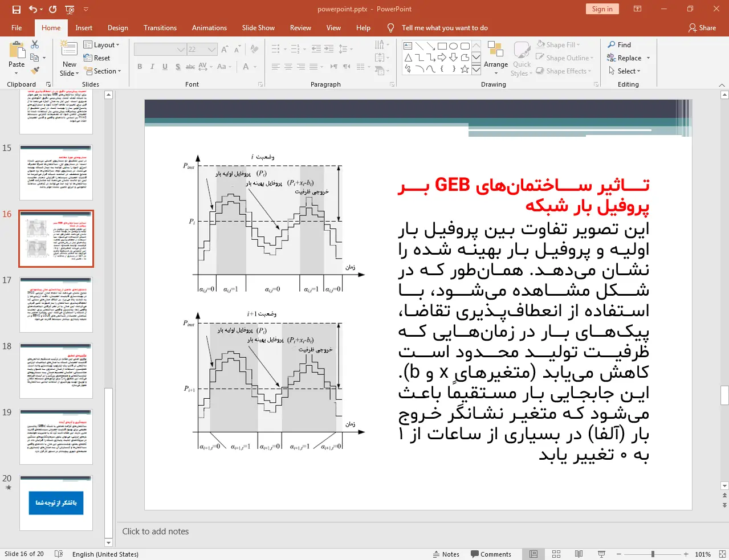
Task: Switch to Reading View in status bar
Action: click(x=579, y=554)
